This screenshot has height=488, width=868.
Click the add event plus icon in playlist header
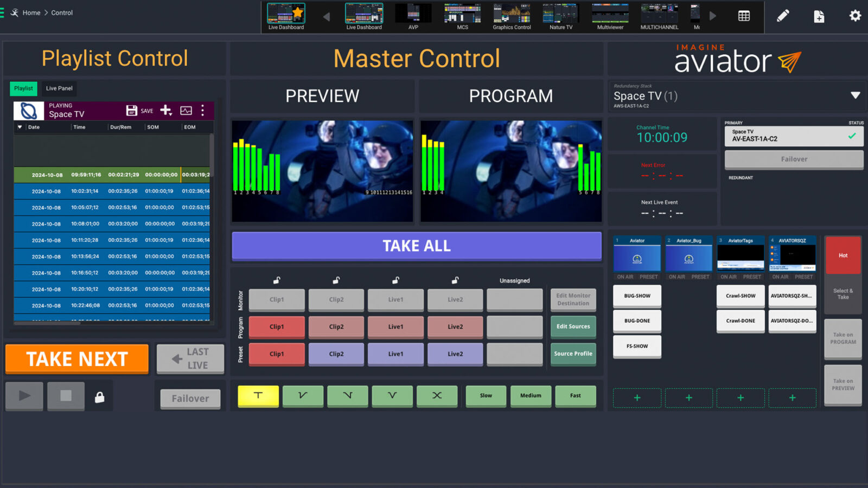(166, 110)
